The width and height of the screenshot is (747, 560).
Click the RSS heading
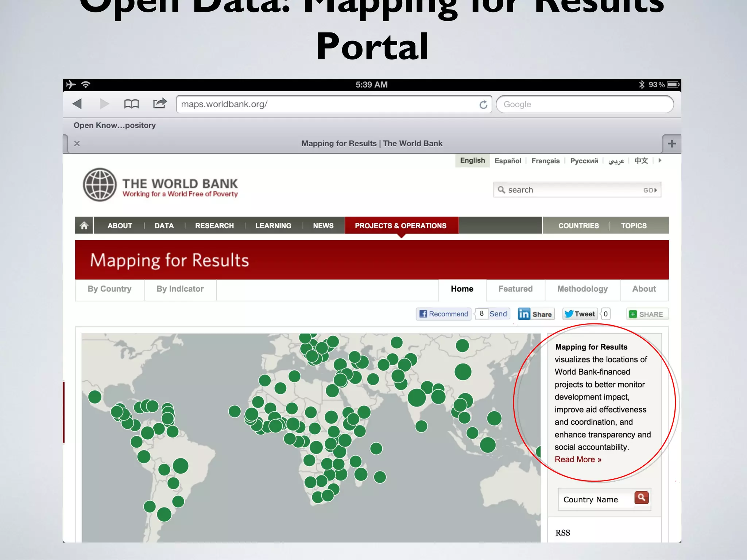pos(563,533)
